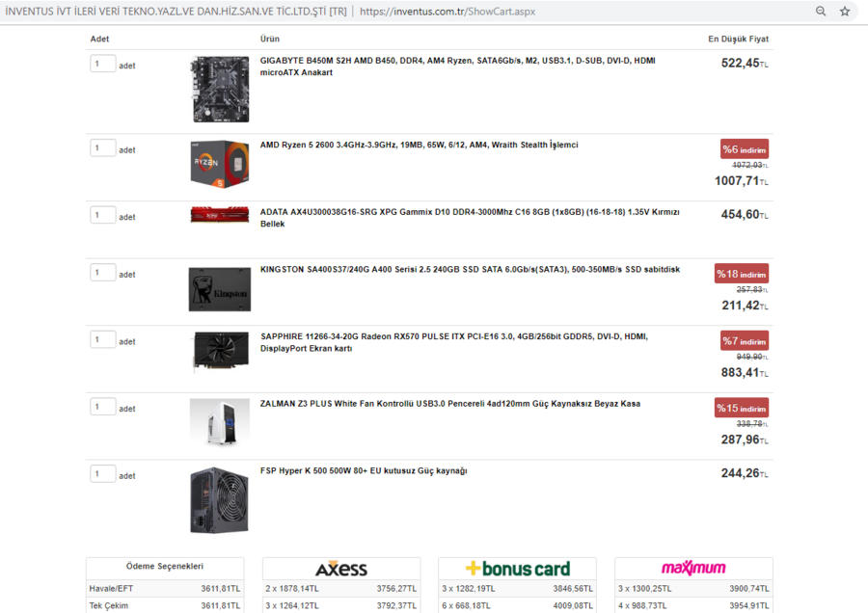Click the struck-through 257,83 TL old price
Viewport: 868px width, 613px height.
coord(752,289)
